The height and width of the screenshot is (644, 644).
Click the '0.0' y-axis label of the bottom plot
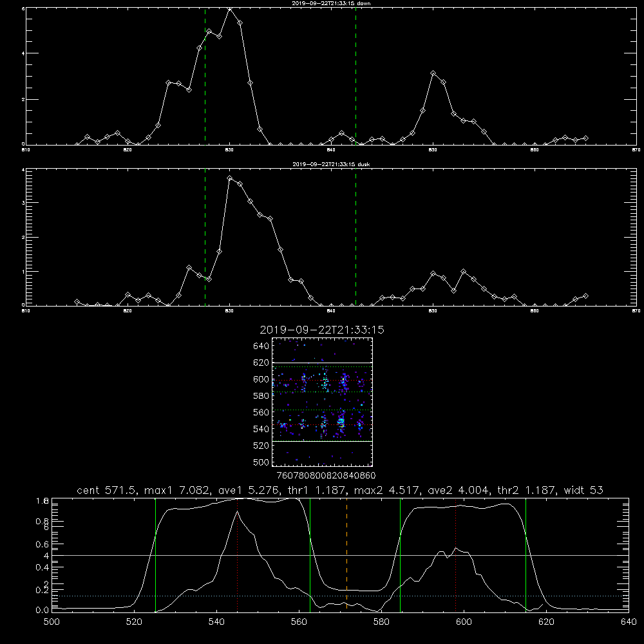[x=43, y=611]
